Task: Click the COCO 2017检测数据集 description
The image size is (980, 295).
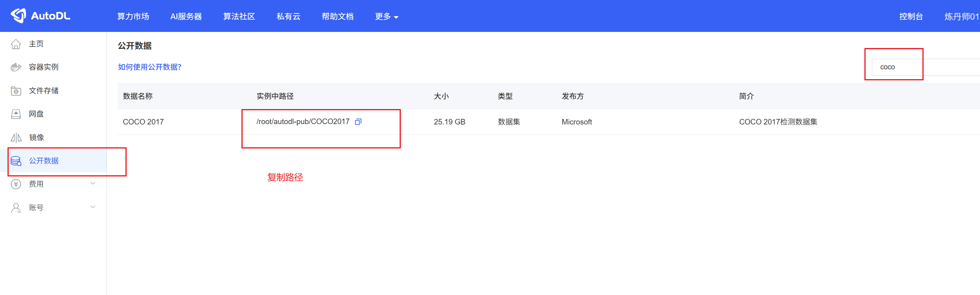Action: [778, 122]
